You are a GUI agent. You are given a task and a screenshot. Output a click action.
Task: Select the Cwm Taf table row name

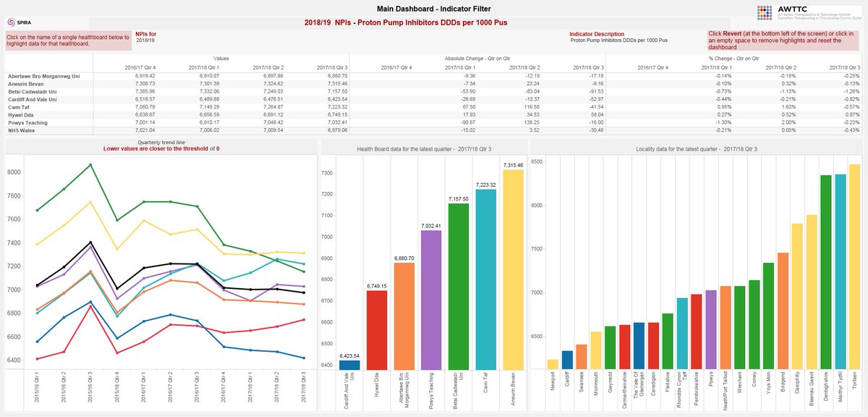coord(19,107)
